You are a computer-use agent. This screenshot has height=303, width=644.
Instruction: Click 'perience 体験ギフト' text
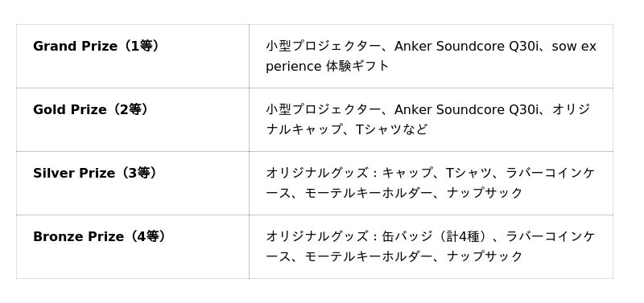tap(327, 67)
